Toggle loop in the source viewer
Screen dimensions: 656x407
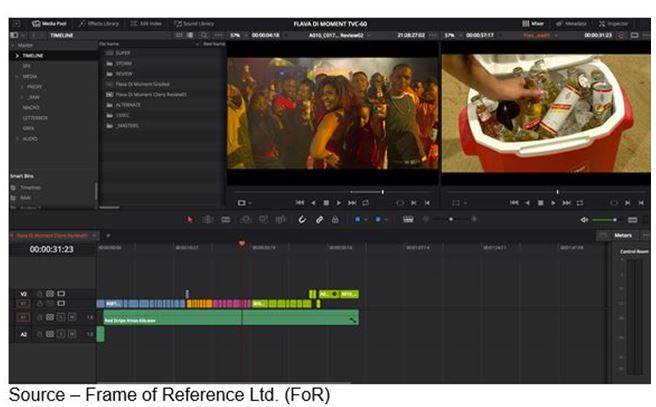[x=366, y=203]
